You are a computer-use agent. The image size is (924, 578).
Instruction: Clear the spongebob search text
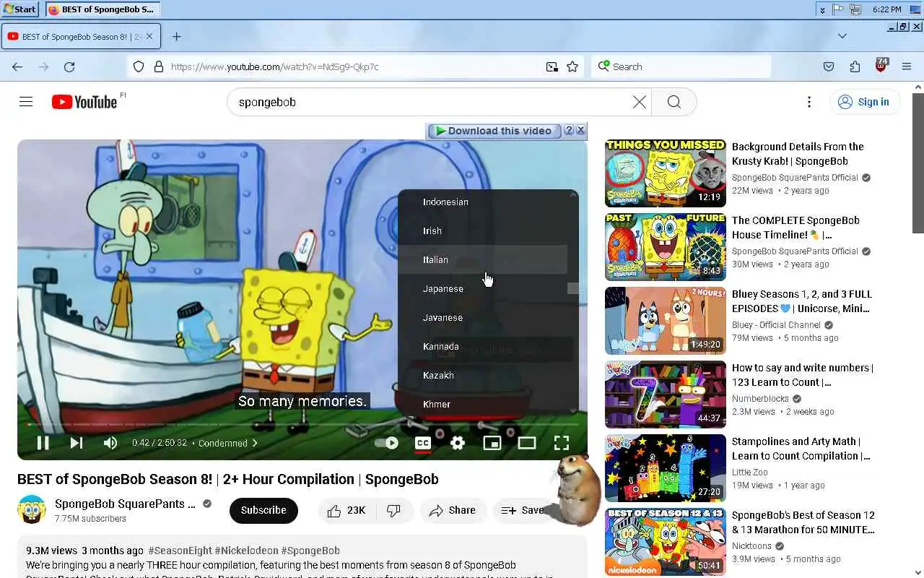click(x=640, y=102)
